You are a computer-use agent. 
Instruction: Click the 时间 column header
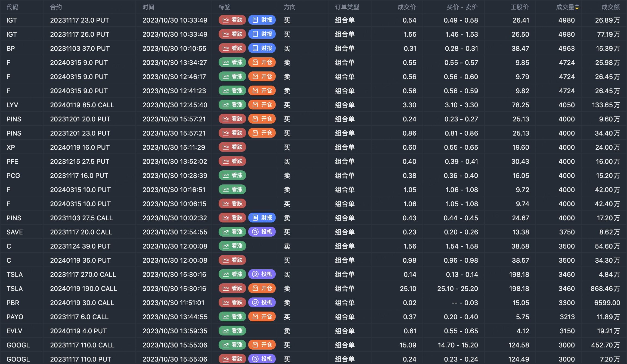pos(148,7)
